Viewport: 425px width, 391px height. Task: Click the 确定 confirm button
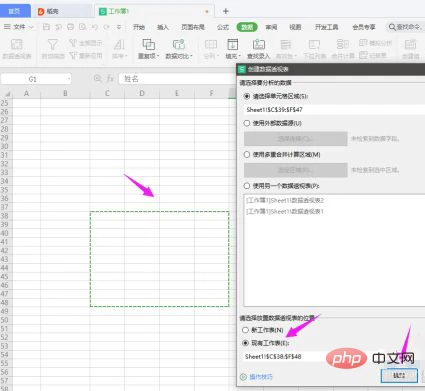[399, 376]
